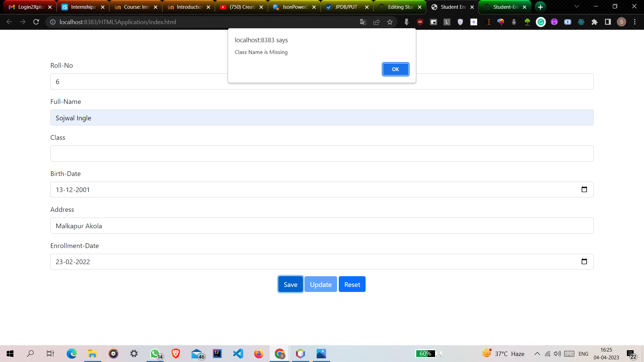The width and height of the screenshot is (644, 362).
Task: Click the share icon in the address bar
Action: click(x=376, y=22)
